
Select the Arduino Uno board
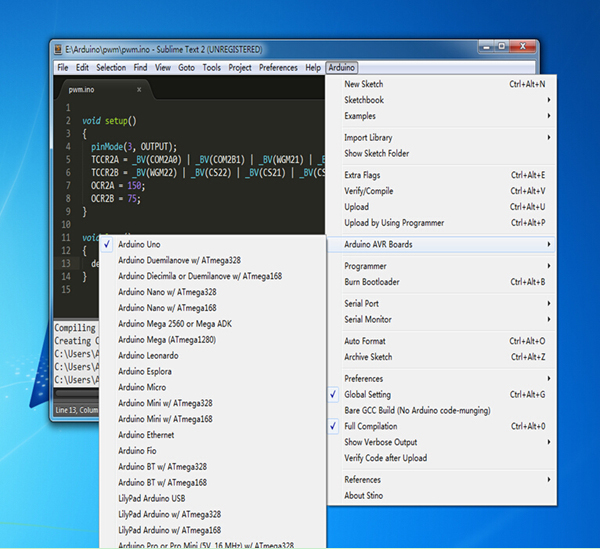213,244
